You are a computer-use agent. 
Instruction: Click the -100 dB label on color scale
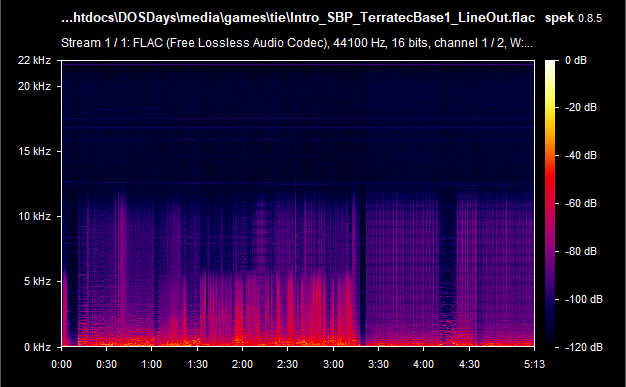click(x=584, y=299)
